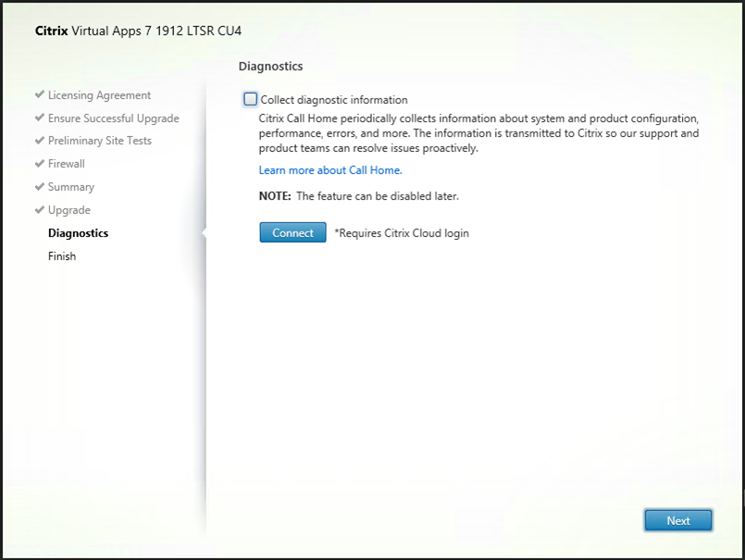Viewport: 745px width, 560px height.
Task: Select the Diagnostics step in the sidebar
Action: click(79, 233)
